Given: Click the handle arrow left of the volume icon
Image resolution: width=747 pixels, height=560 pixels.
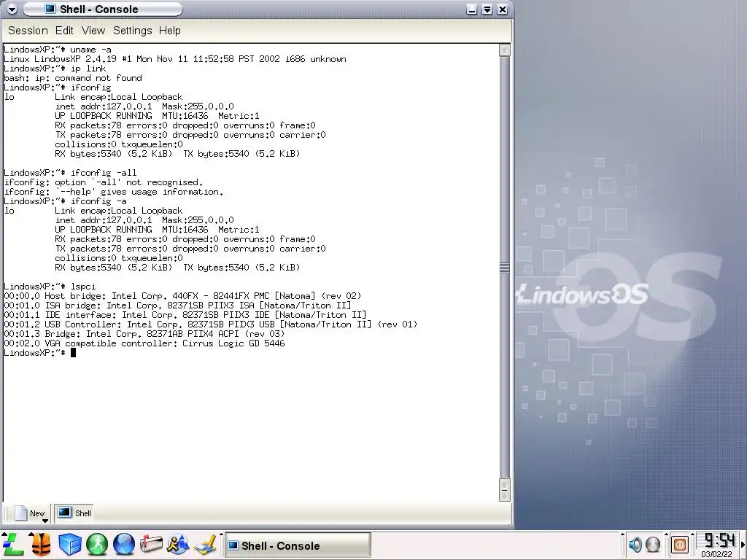Looking at the screenshot, I should (x=622, y=534).
